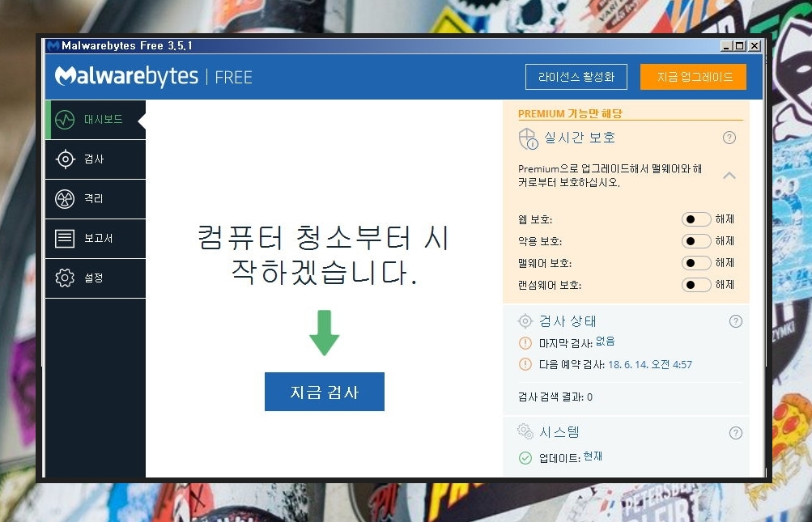The image size is (812, 522).
Task: Click the real-time protection shield icon
Action: tap(528, 138)
